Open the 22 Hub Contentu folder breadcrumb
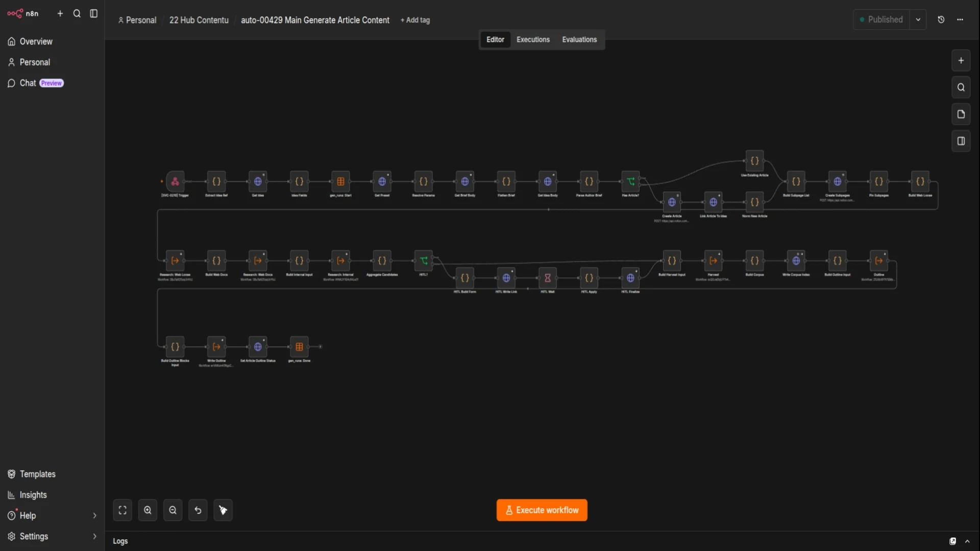This screenshot has height=551, width=980. pyautogui.click(x=199, y=20)
